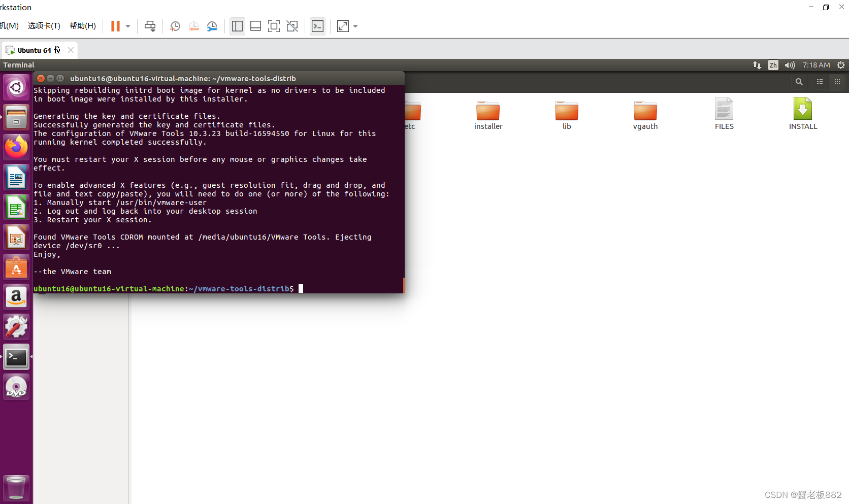This screenshot has height=504, width=849.
Task: Open LibreOffice Calc
Action: (x=16, y=207)
